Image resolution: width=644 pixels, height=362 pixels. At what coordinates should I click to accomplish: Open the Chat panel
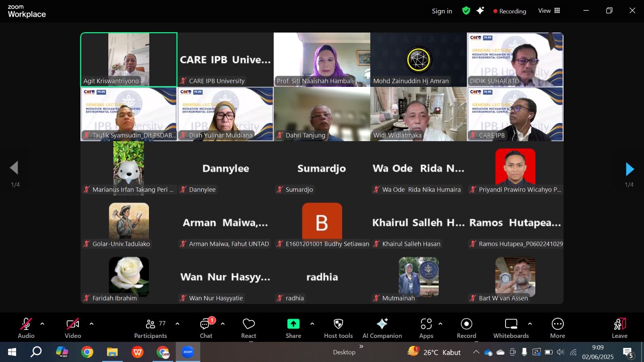click(x=206, y=328)
